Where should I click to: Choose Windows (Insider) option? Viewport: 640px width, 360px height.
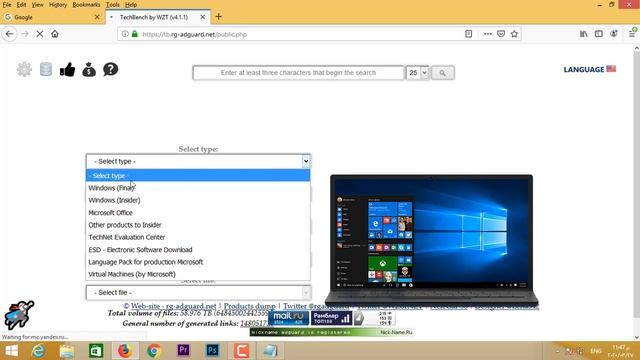pyautogui.click(x=198, y=200)
